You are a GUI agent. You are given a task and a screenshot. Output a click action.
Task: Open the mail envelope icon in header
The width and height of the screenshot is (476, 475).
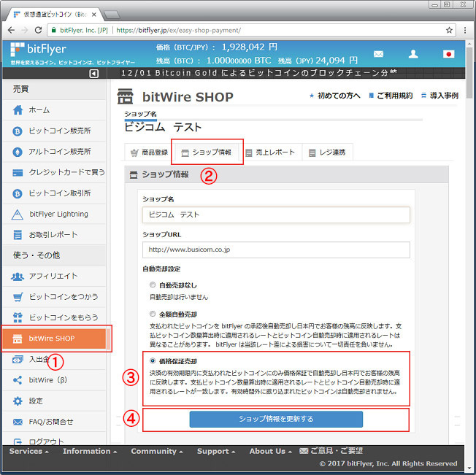(378, 54)
